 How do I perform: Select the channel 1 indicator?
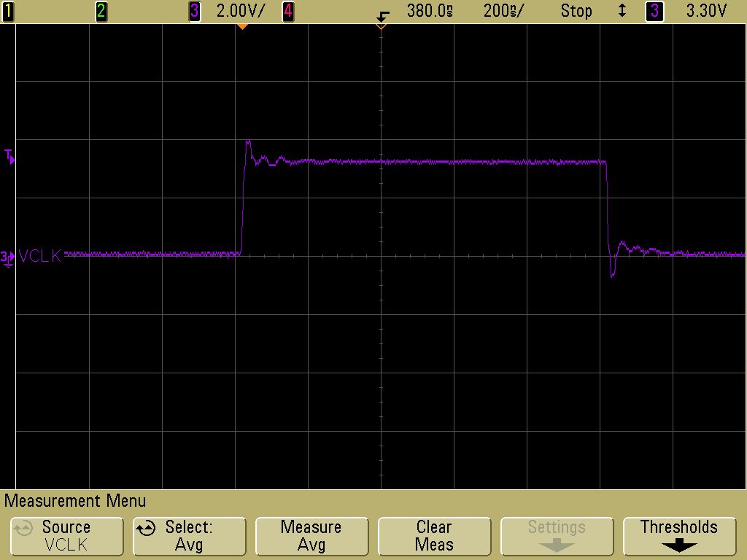coord(8,11)
